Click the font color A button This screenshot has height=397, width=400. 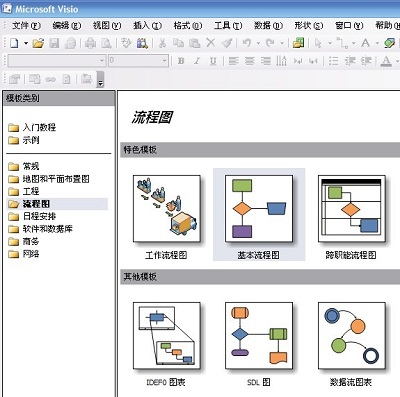click(x=386, y=61)
